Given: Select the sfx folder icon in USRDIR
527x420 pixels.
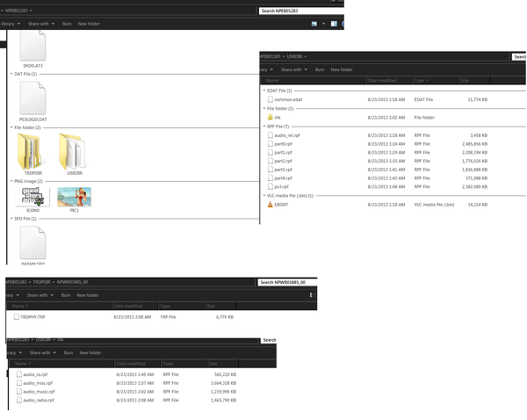Looking at the screenshot, I should click(x=268, y=117).
